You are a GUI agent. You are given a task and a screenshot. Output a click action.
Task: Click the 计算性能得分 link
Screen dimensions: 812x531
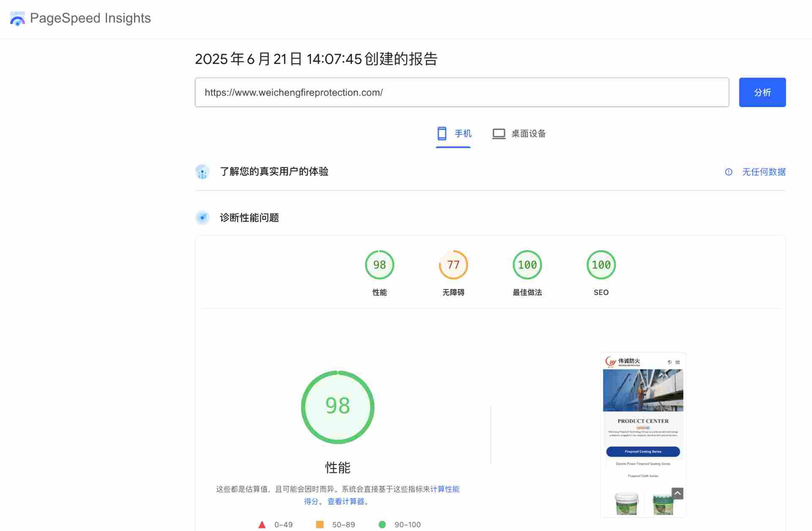pyautogui.click(x=444, y=489)
